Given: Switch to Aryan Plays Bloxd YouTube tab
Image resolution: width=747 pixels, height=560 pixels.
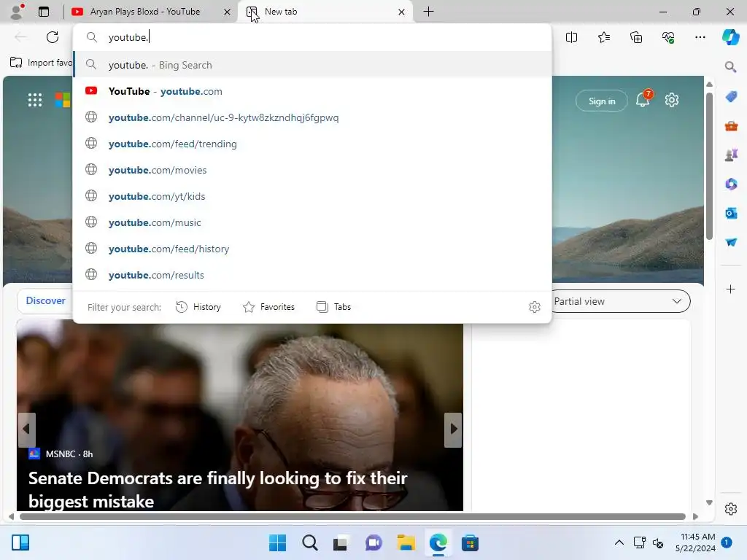Looking at the screenshot, I should 144,12.
